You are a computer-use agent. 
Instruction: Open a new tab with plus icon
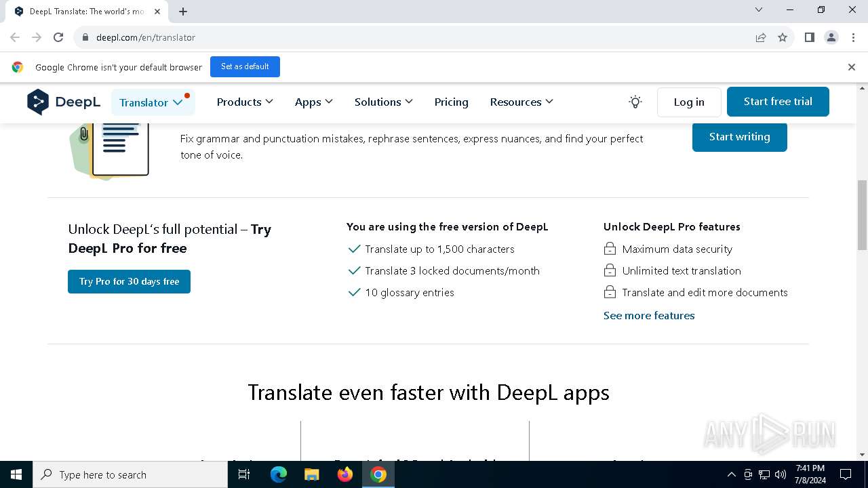coord(183,12)
